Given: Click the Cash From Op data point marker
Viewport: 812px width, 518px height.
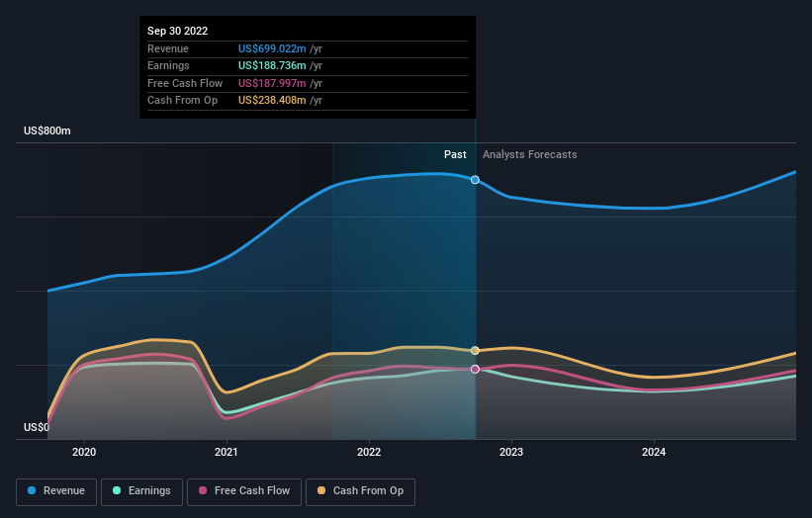Looking at the screenshot, I should click(x=475, y=351).
